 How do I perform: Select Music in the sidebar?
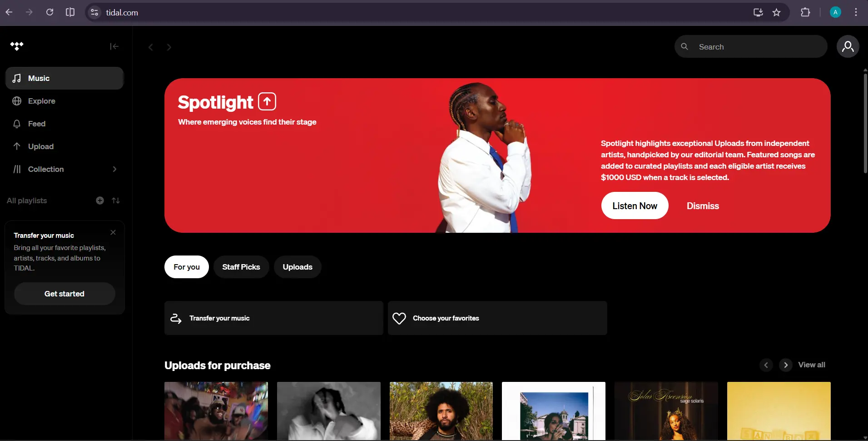[64, 78]
